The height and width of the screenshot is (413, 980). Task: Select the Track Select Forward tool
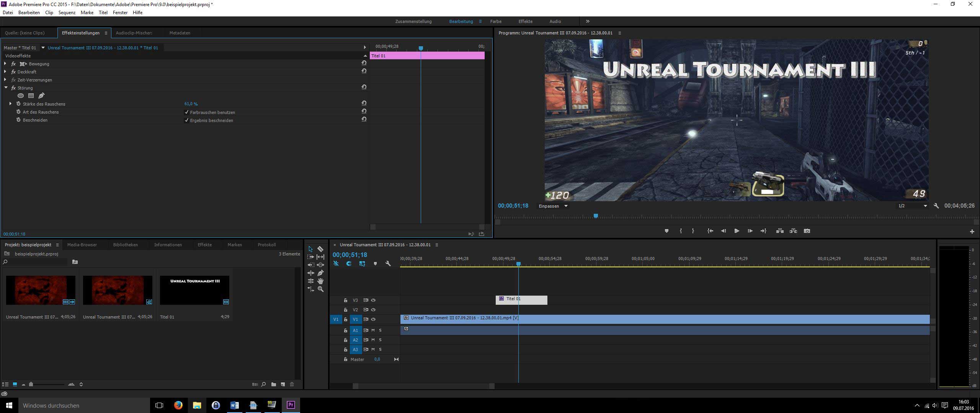click(310, 257)
